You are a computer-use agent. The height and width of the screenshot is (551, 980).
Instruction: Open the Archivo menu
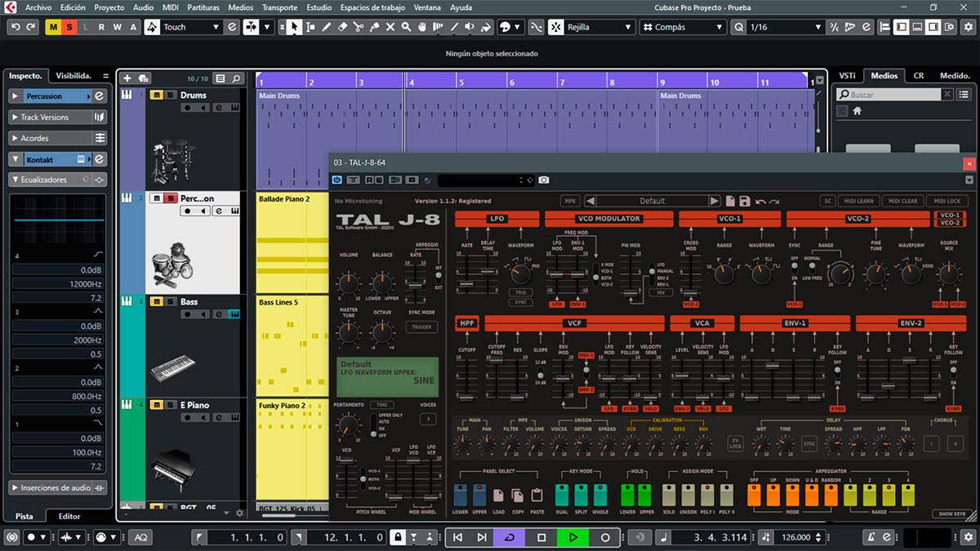(38, 7)
